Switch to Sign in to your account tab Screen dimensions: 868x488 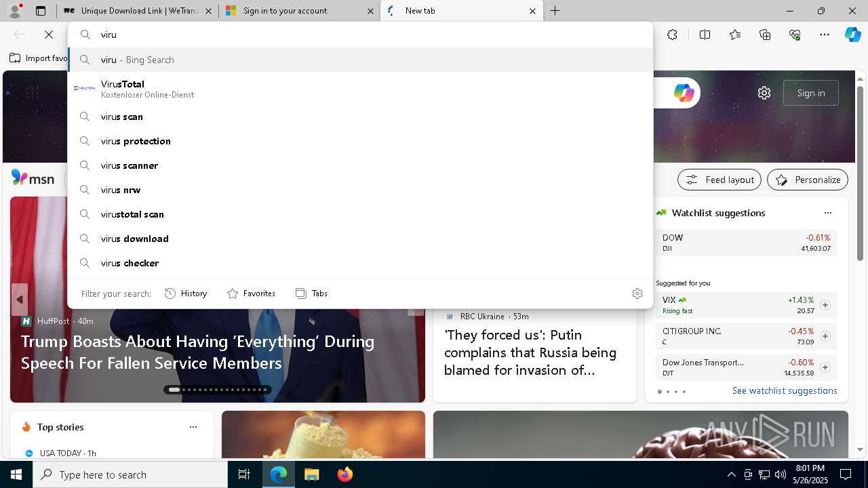pyautogui.click(x=299, y=11)
